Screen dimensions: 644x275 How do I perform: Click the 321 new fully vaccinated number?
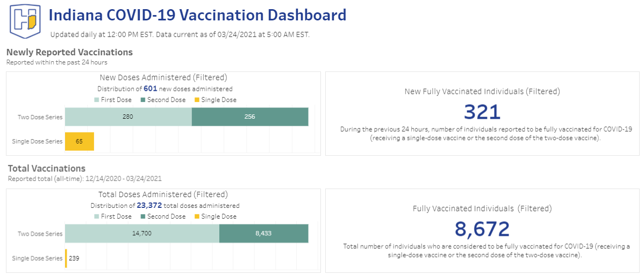coord(483,112)
